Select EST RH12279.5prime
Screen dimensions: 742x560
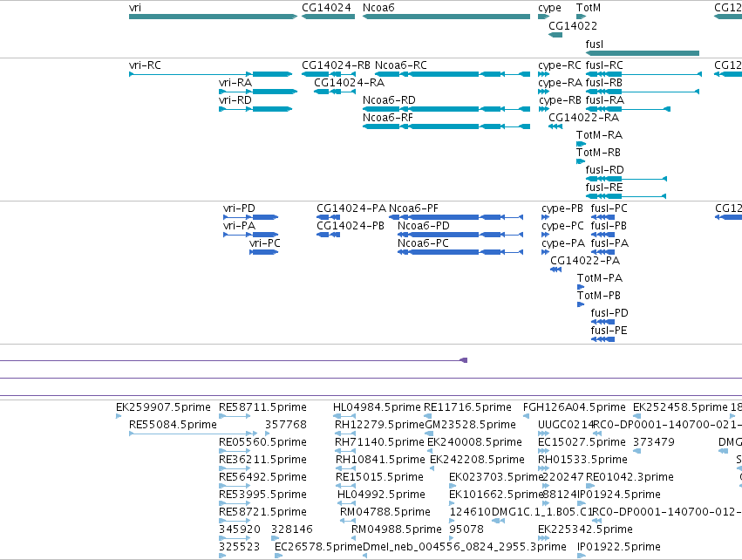pyautogui.click(x=345, y=434)
